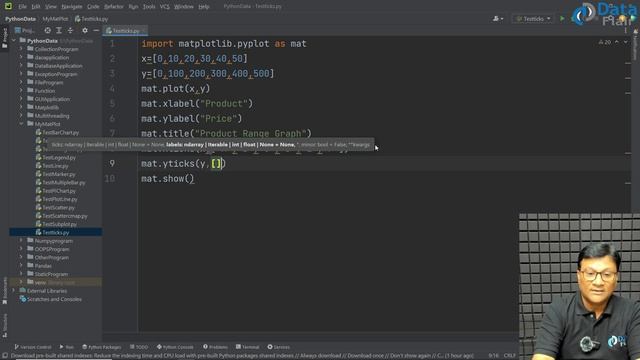Expand the Function folder
Image resolution: width=640 pixels, height=360 pixels.
click(21, 91)
